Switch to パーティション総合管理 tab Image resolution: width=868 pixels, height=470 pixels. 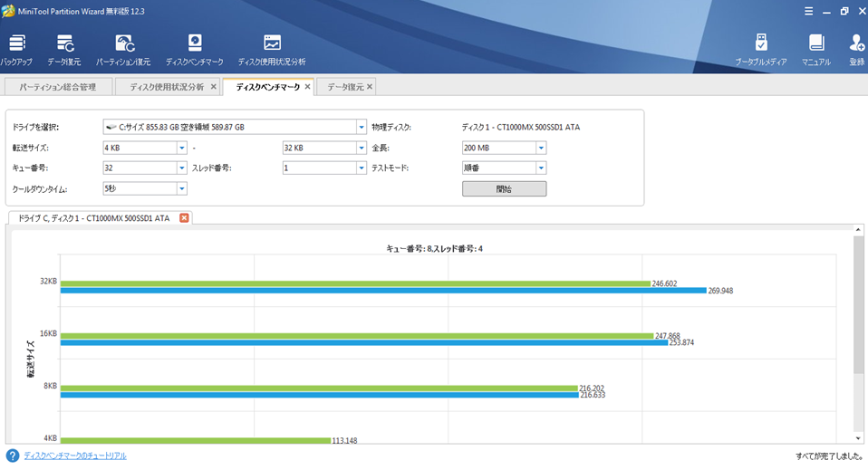pos(58,87)
